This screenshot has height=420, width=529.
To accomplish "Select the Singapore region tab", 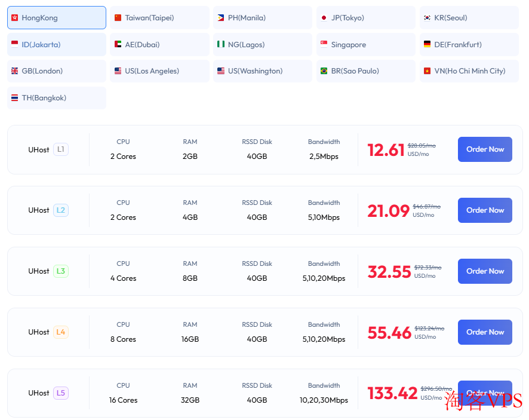I will tap(365, 45).
